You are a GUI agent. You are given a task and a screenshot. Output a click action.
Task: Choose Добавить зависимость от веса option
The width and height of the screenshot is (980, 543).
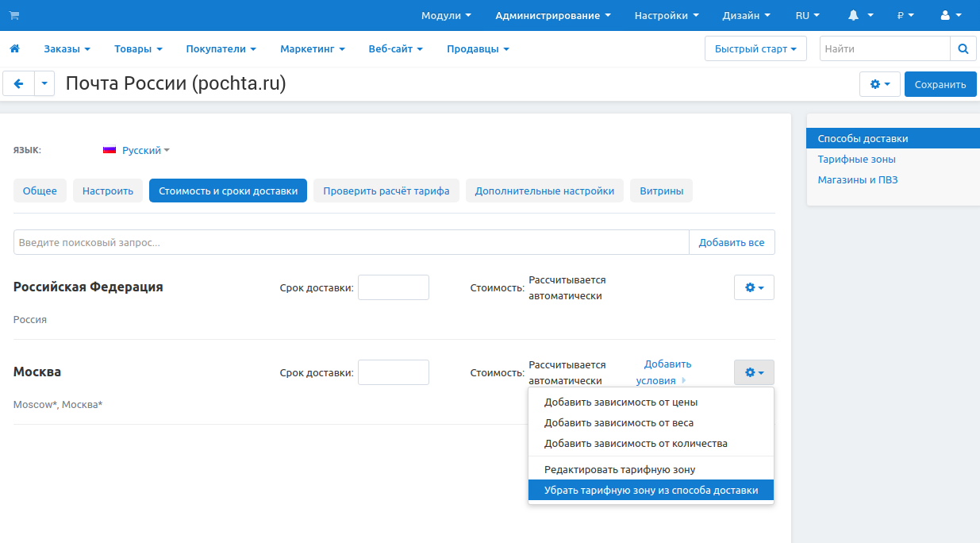coord(619,423)
